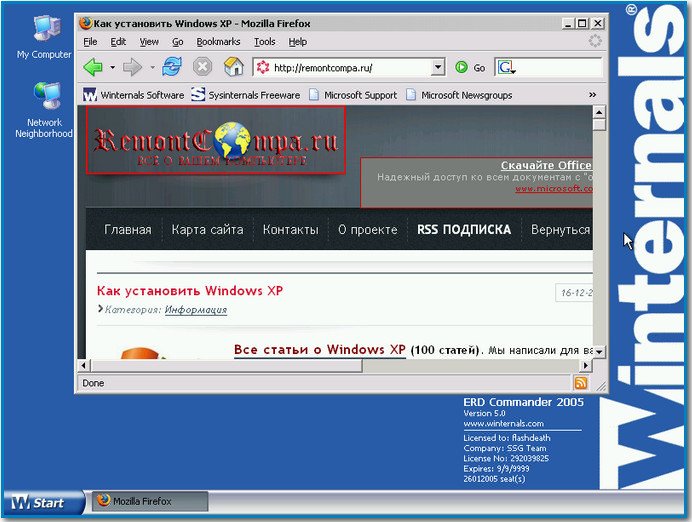The width and height of the screenshot is (692, 522).
Task: Click the horizontal scrollbar left arrow
Action: (x=84, y=365)
